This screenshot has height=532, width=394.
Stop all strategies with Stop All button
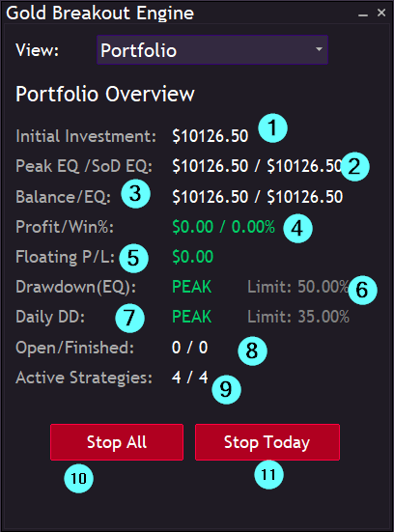(117, 442)
